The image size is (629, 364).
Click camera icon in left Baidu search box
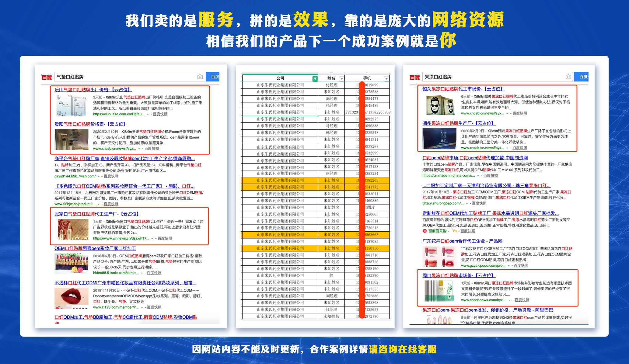[x=200, y=77]
